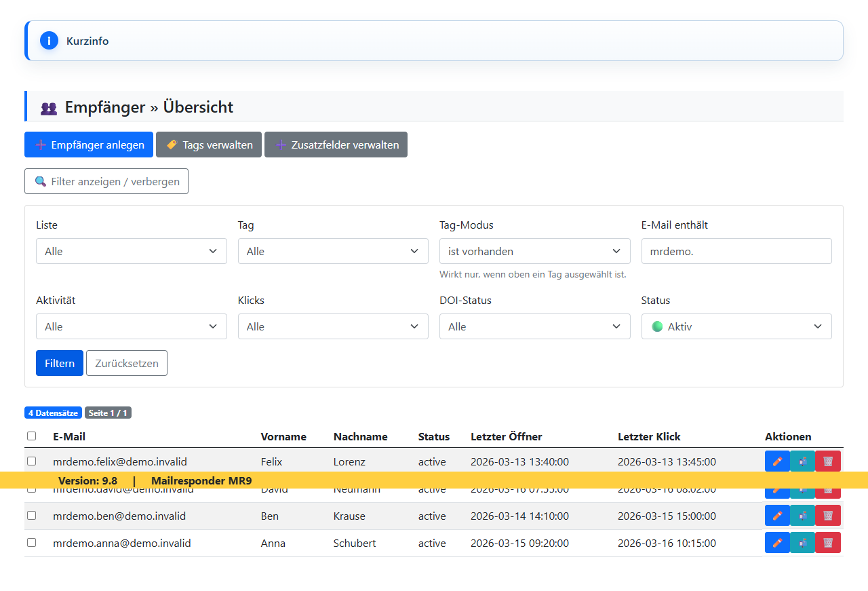This screenshot has width=868, height=591.
Task: Select the checkbox for mrdemo.anna@demo.invalid
Action: (x=31, y=543)
